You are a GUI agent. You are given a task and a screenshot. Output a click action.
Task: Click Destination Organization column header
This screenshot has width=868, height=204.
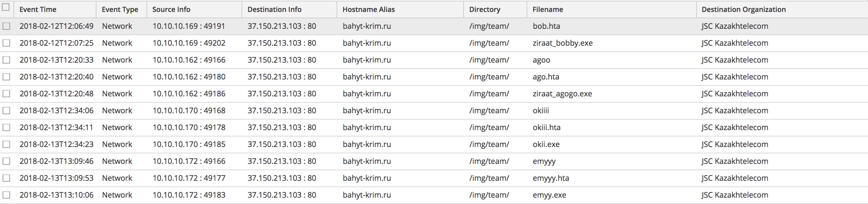click(743, 9)
